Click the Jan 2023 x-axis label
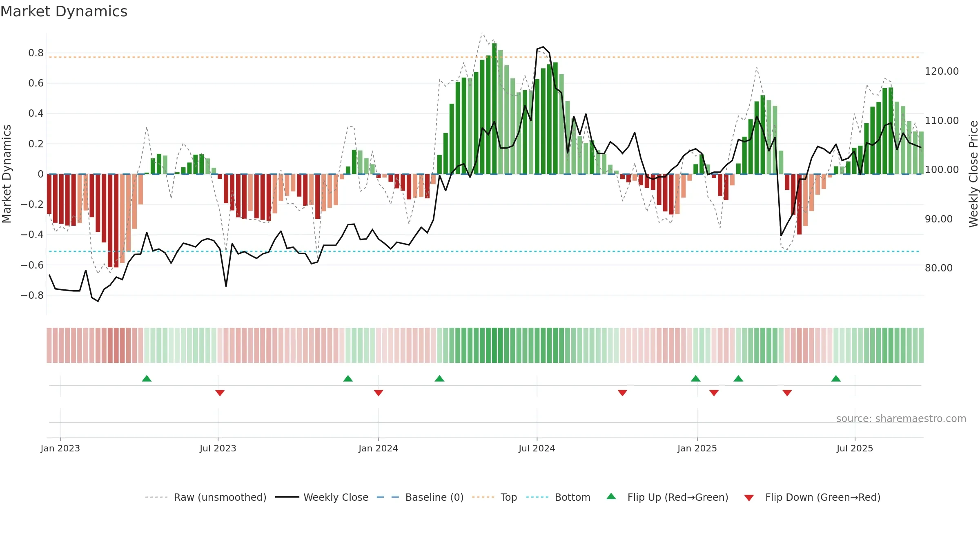This screenshot has width=980, height=551. tap(60, 448)
